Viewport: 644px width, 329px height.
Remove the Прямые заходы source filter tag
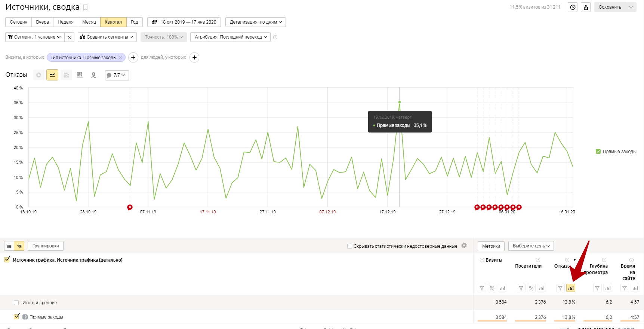pos(120,58)
